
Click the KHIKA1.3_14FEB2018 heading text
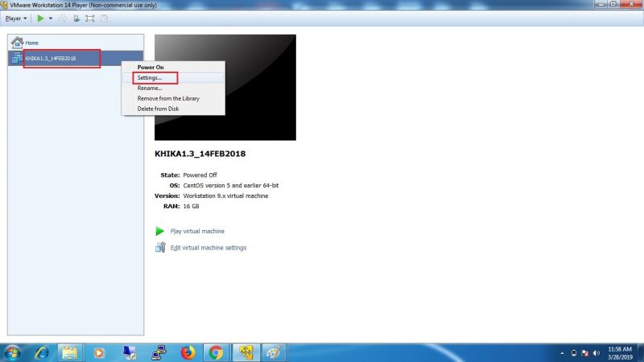pyautogui.click(x=200, y=154)
